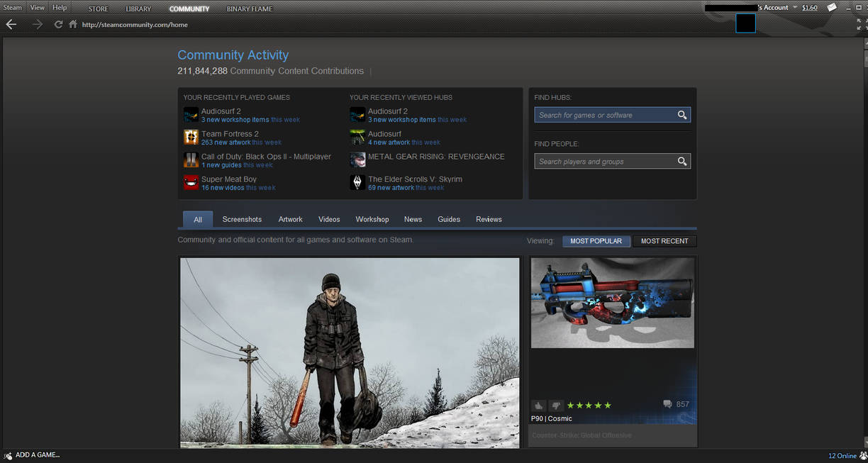This screenshot has height=463, width=868.
Task: Click the mail notification icon near your wallet
Action: click(x=831, y=7)
